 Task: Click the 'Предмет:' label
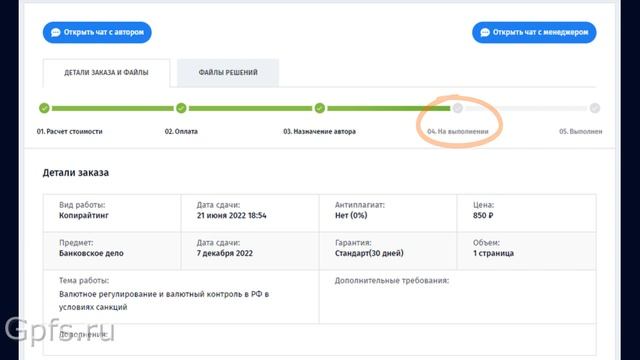(76, 243)
